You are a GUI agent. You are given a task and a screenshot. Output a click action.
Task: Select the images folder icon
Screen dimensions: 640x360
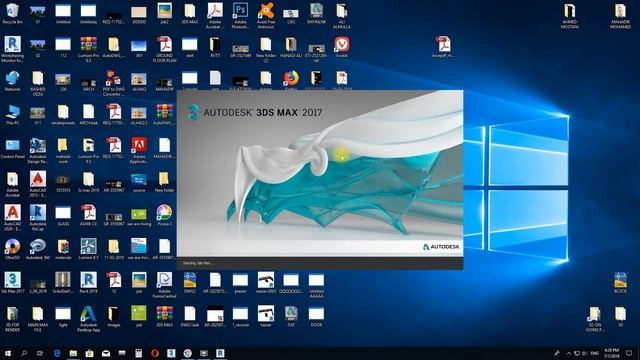(x=113, y=316)
